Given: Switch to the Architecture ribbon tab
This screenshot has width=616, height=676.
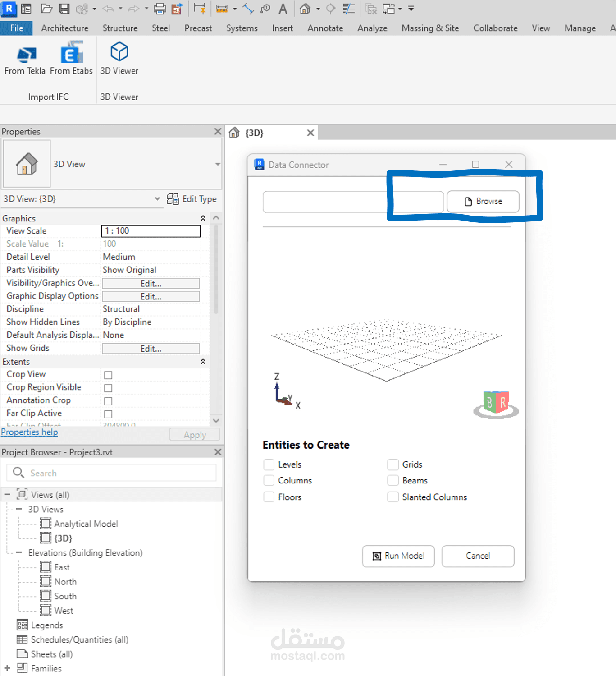Looking at the screenshot, I should click(x=65, y=28).
